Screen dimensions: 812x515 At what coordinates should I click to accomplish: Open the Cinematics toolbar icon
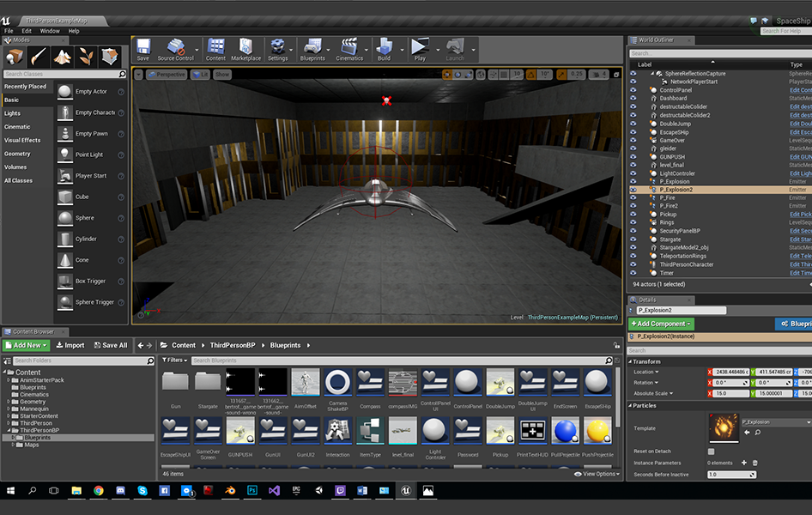pos(348,48)
